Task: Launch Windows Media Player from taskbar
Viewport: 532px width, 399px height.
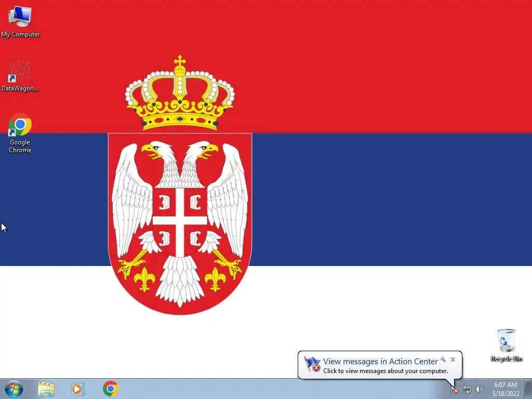Action: point(78,389)
